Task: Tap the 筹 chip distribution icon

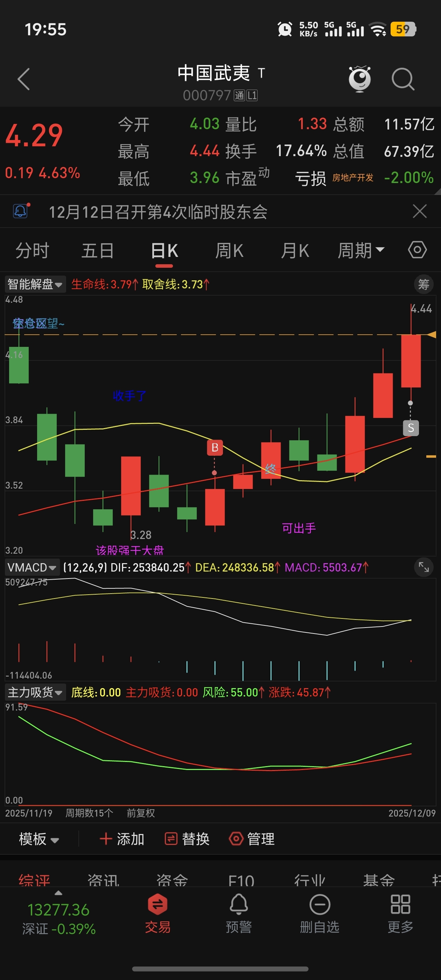Action: coord(423,284)
